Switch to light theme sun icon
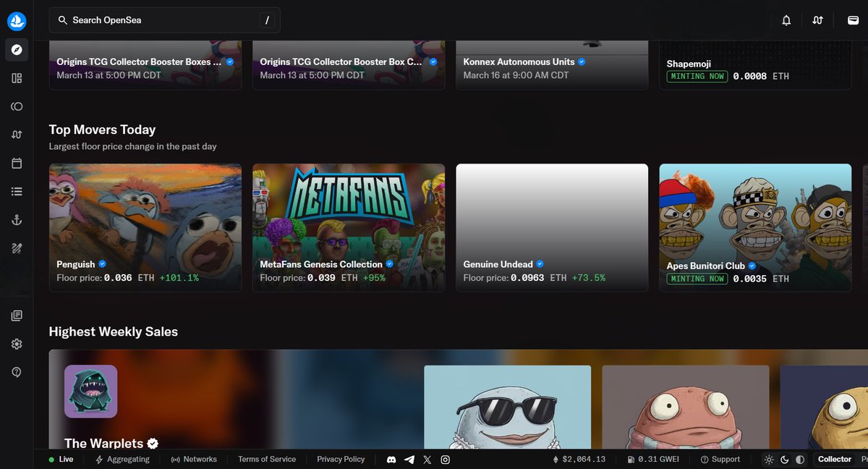The image size is (868, 469). click(x=769, y=460)
